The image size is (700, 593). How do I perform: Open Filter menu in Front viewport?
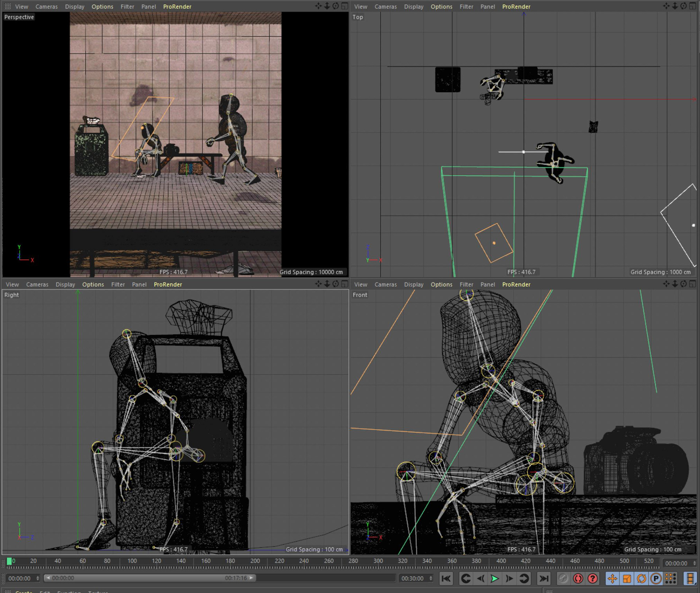(x=466, y=284)
